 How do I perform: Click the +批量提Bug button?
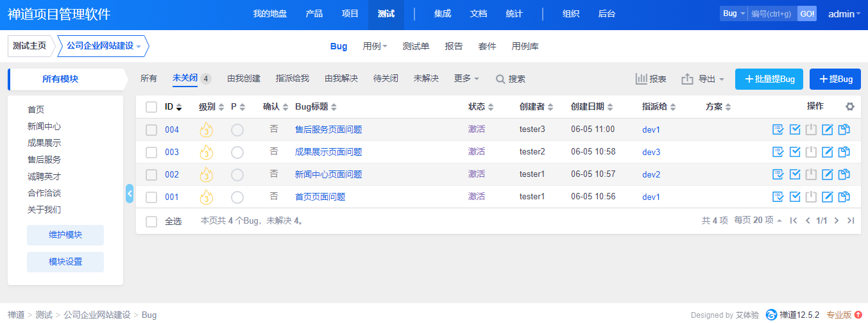pyautogui.click(x=769, y=79)
